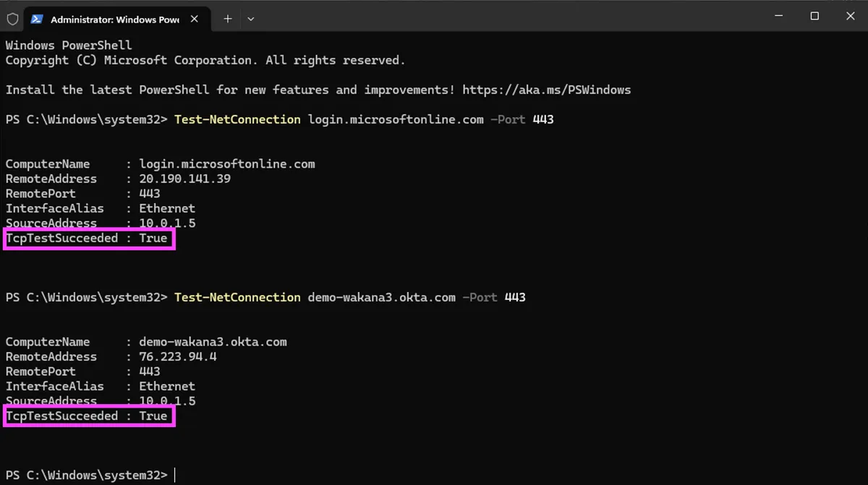Screen dimensions: 868x485
Task: Click the demo-wakana3.okta.com Test-NetConnection command
Action: 349,297
